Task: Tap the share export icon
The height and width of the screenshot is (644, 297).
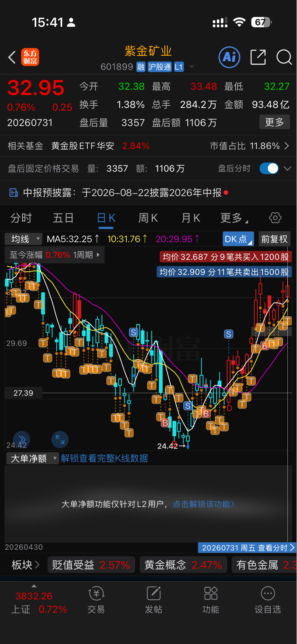Action: [258, 57]
